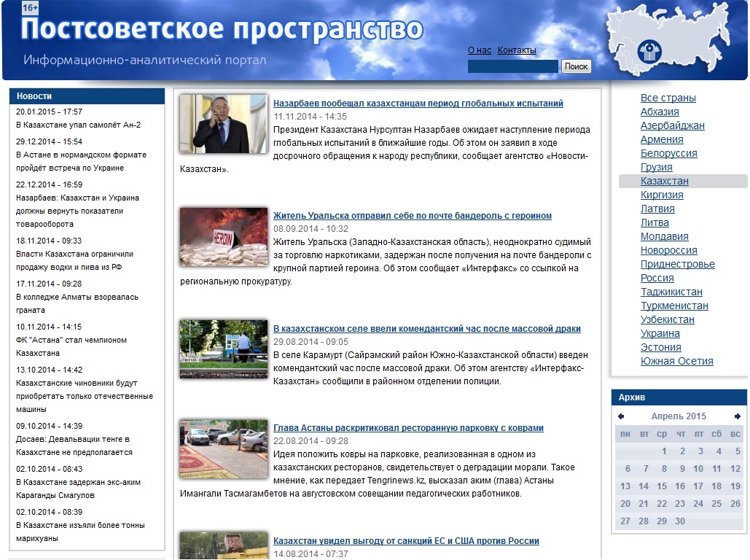The image size is (750, 560).
Task: Open the О нас page
Action: coord(480,50)
